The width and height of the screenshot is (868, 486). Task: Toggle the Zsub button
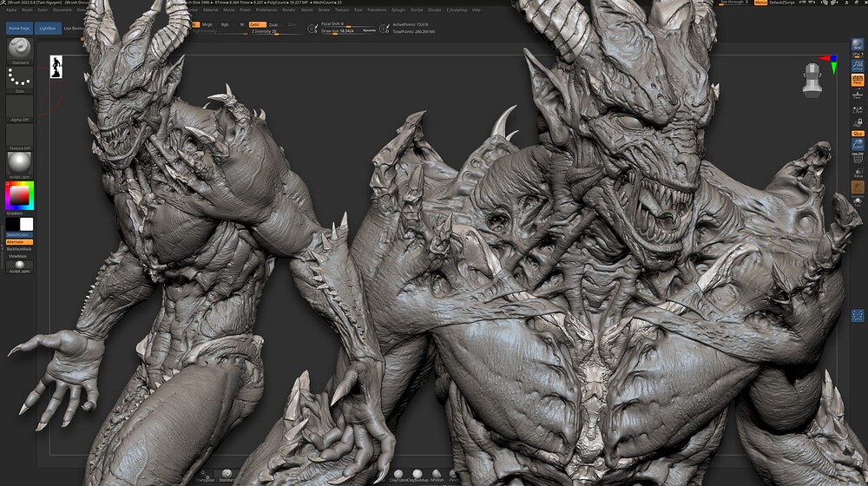point(273,24)
